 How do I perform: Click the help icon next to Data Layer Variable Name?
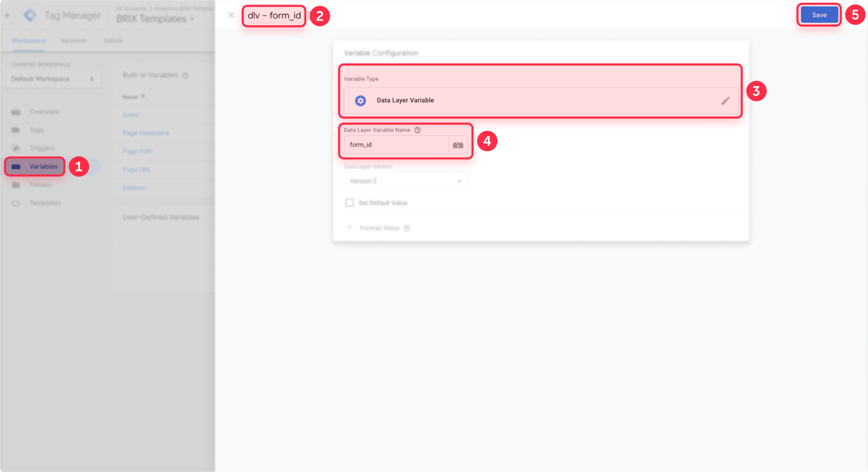417,130
